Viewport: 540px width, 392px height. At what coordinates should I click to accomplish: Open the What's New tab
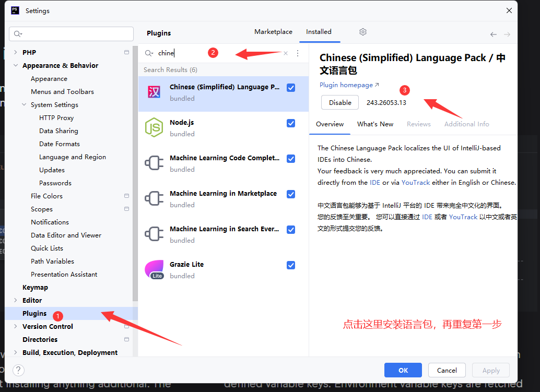(375, 124)
